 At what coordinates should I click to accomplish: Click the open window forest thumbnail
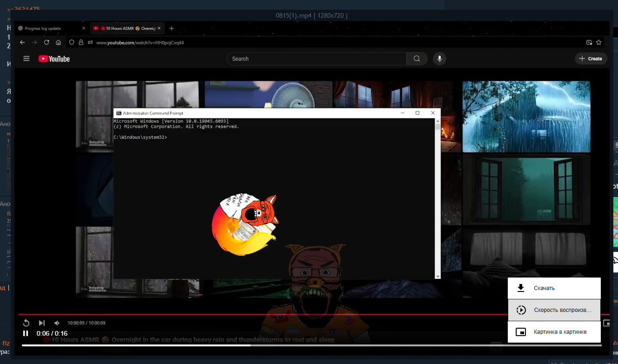coord(526,189)
